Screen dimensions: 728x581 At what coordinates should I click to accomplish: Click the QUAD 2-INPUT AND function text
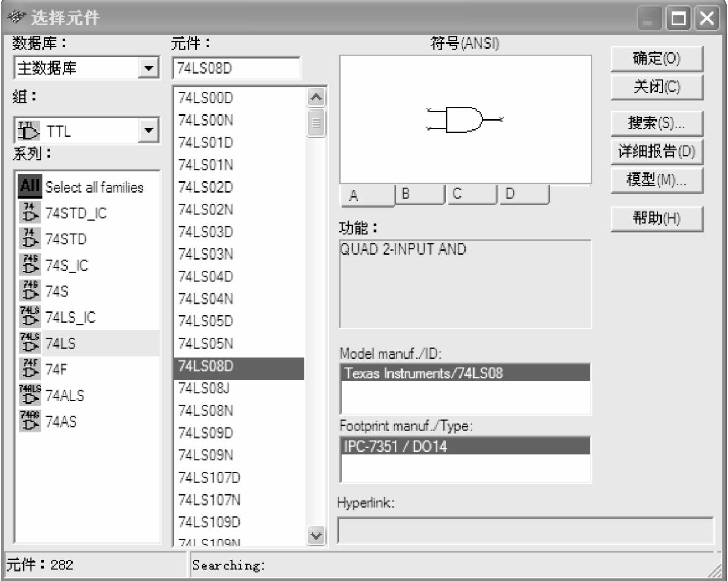403,249
